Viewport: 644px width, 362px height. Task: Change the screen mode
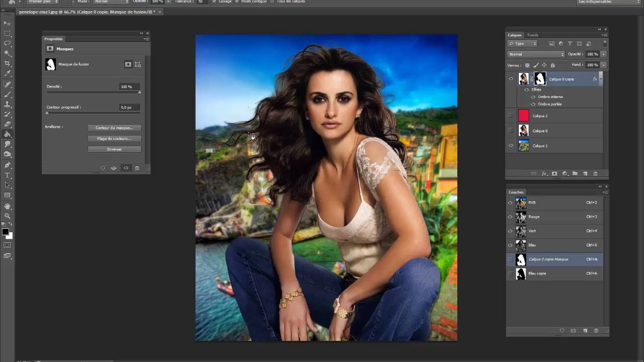[x=8, y=256]
